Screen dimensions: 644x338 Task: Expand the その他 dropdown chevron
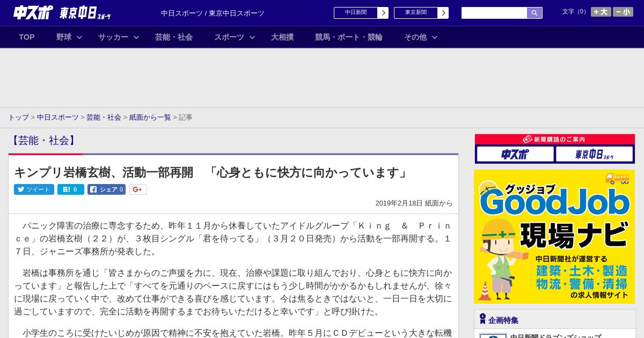[x=435, y=37]
